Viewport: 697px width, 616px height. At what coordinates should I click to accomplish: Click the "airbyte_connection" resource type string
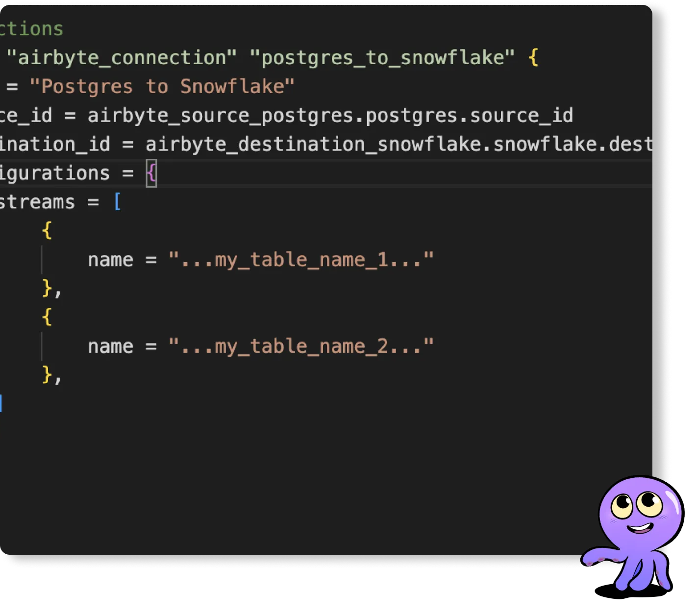coord(122,58)
